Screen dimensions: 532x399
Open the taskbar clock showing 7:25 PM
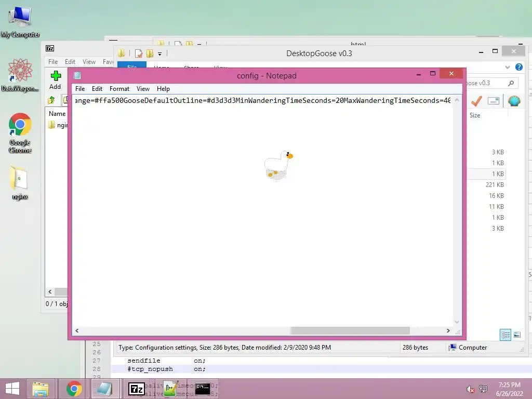point(509,389)
